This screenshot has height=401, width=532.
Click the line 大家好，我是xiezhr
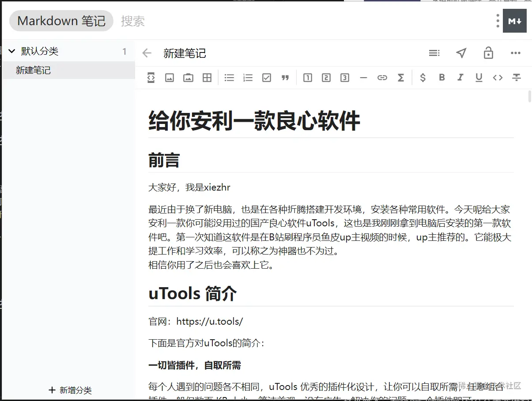click(189, 187)
